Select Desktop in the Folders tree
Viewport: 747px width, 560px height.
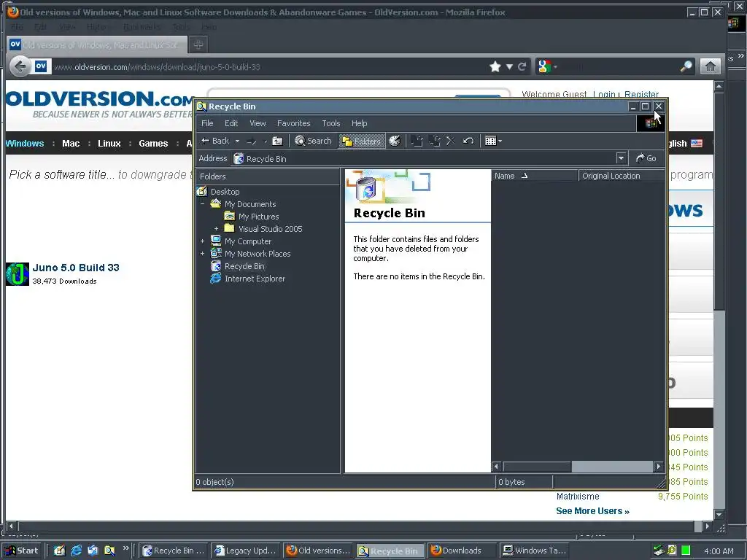coord(225,192)
